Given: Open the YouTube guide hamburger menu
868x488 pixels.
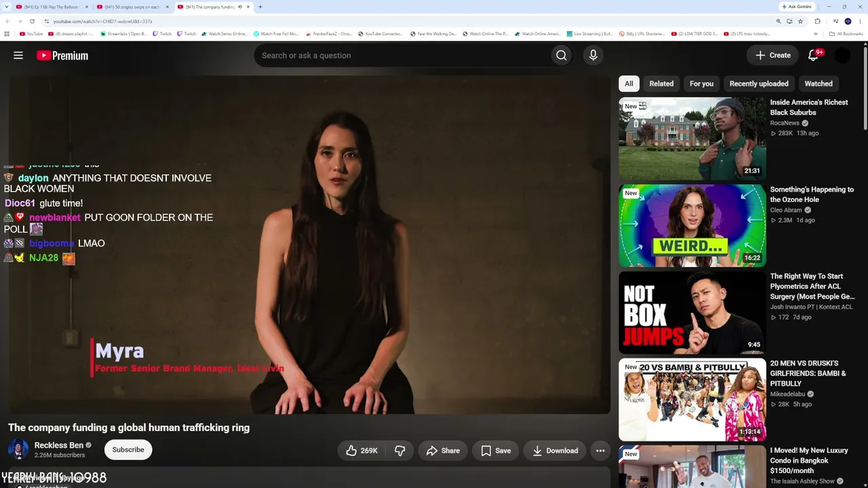Looking at the screenshot, I should pos(18,56).
